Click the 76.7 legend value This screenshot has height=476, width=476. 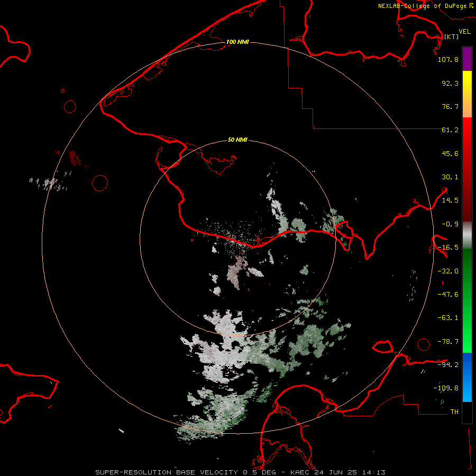(450, 106)
